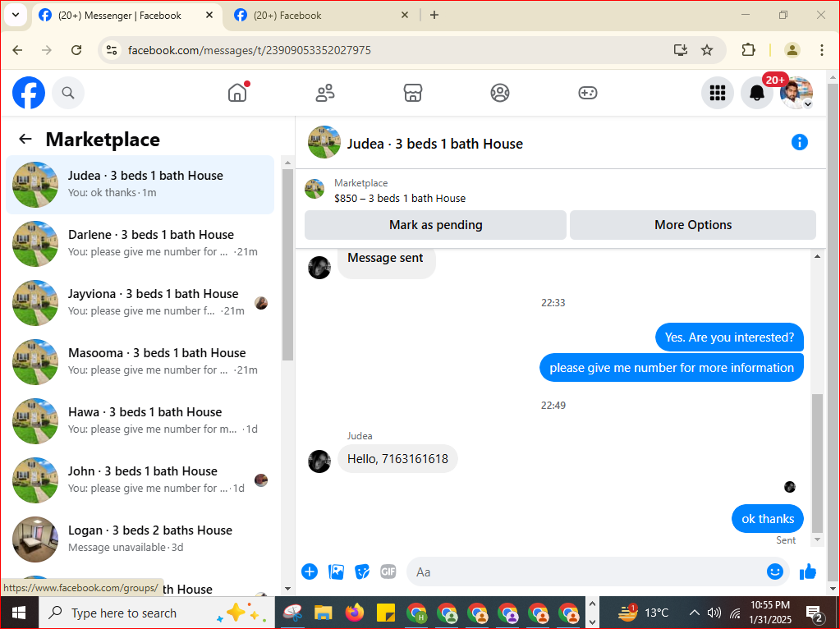Open the Judea 3 beds 1 bath conversation
The height and width of the screenshot is (629, 840).
[140, 184]
